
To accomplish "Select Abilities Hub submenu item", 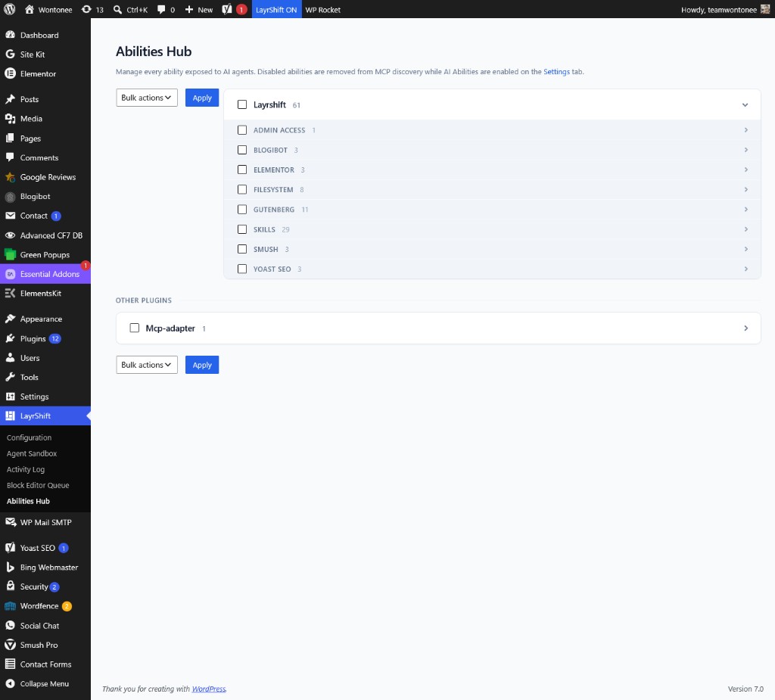I will (x=28, y=501).
